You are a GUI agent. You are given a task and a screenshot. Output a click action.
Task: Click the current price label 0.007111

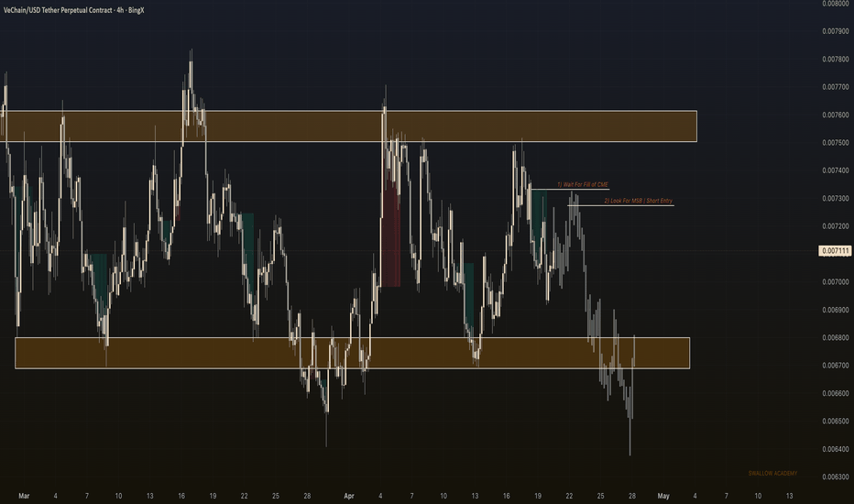click(x=834, y=251)
